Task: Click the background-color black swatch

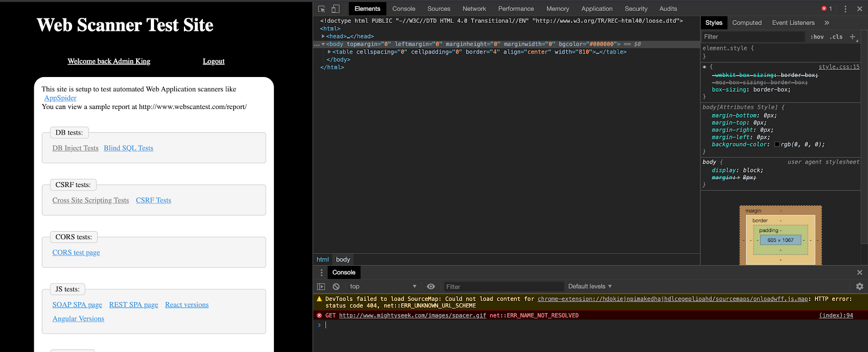Action: tap(777, 144)
